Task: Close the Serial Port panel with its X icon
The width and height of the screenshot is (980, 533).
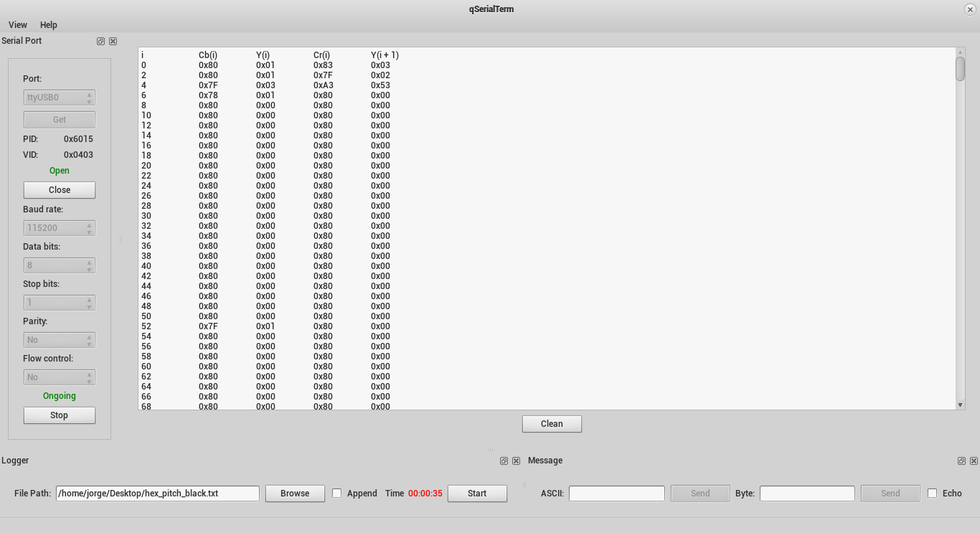Action: coord(113,41)
